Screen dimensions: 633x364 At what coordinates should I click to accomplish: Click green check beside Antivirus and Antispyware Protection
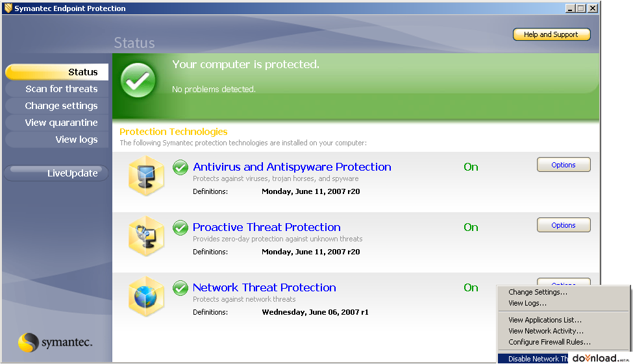pyautogui.click(x=180, y=167)
